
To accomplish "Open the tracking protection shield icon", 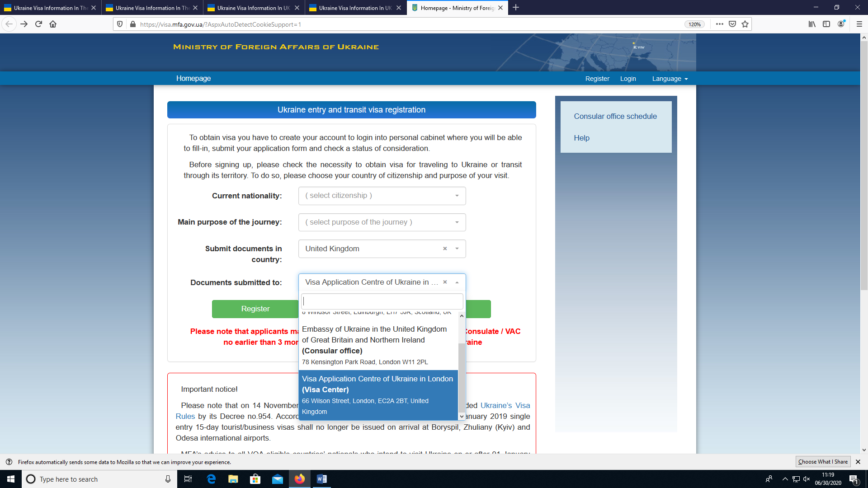I will (x=119, y=24).
